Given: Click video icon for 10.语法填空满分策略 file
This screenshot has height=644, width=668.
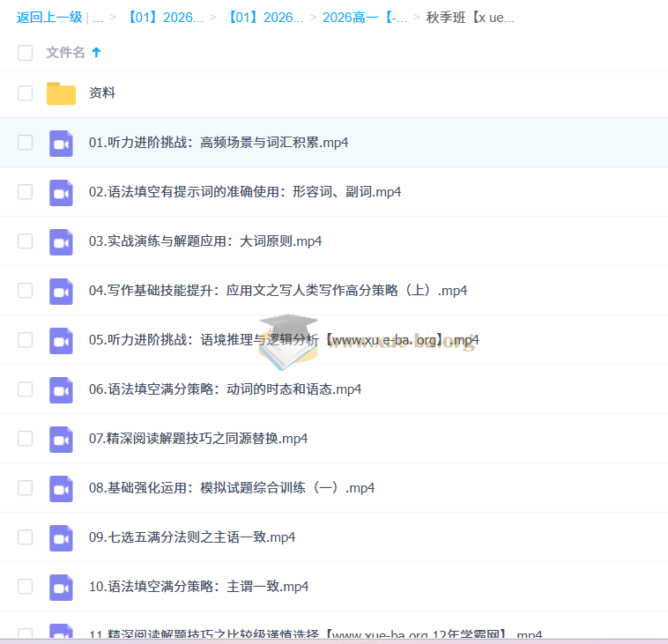Looking at the screenshot, I should point(61,587).
